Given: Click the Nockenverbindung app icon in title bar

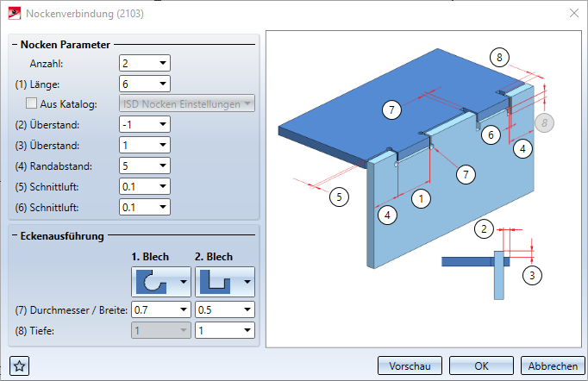Looking at the screenshot, I should (15, 14).
